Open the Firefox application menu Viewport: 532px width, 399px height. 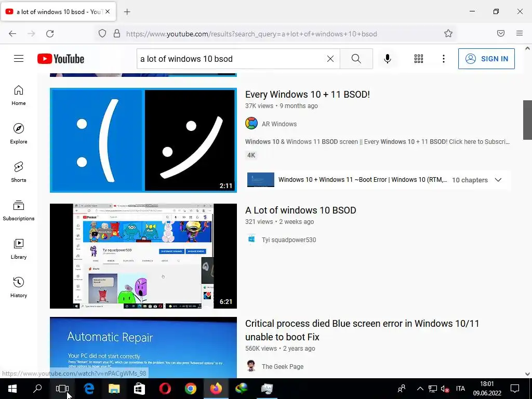coord(520,33)
